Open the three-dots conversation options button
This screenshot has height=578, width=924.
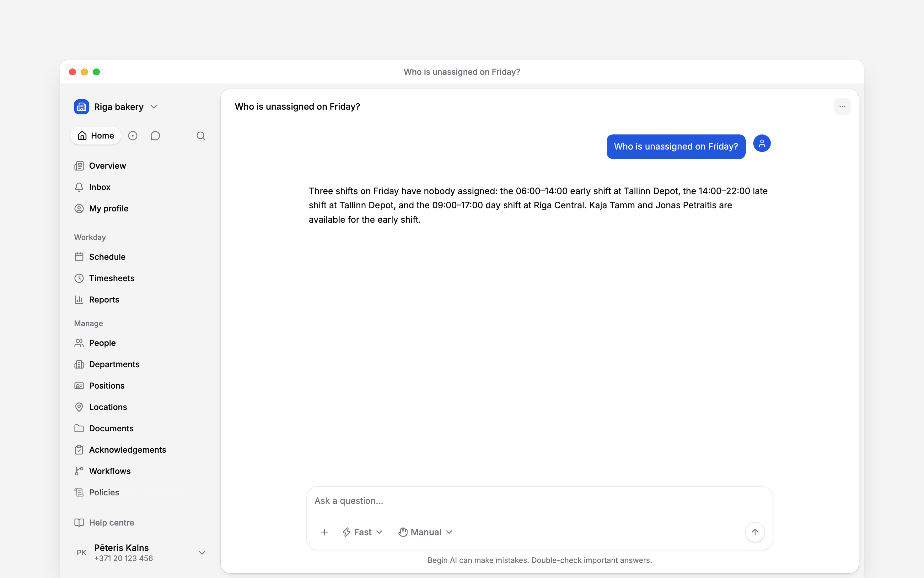(842, 107)
